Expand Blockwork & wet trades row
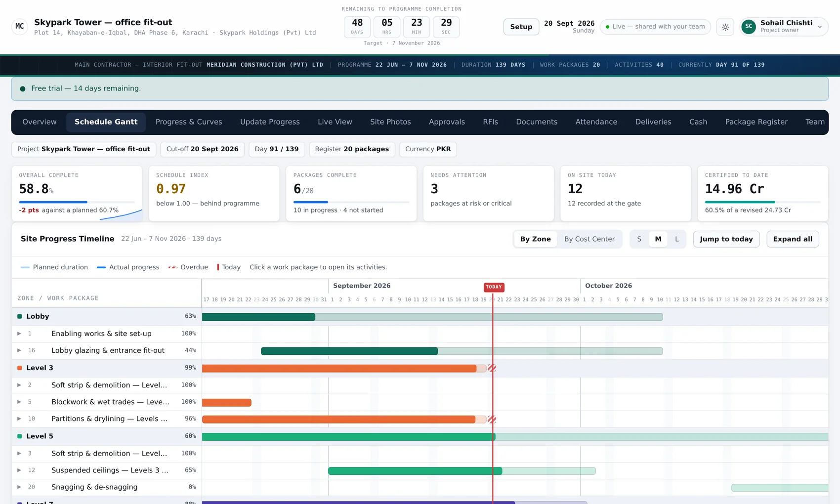 (x=19, y=402)
